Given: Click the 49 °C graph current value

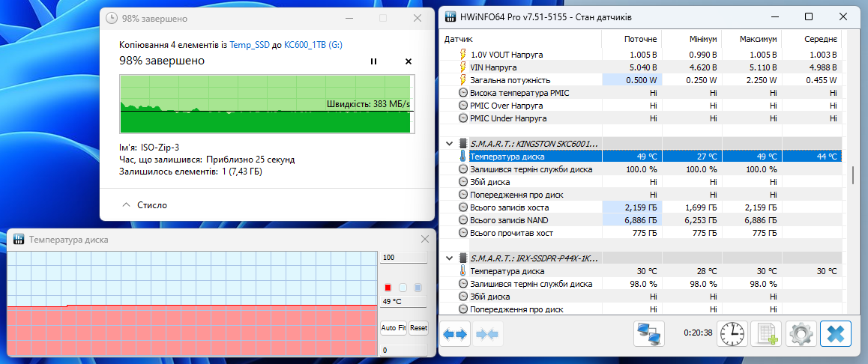Looking at the screenshot, I should 403,302.
